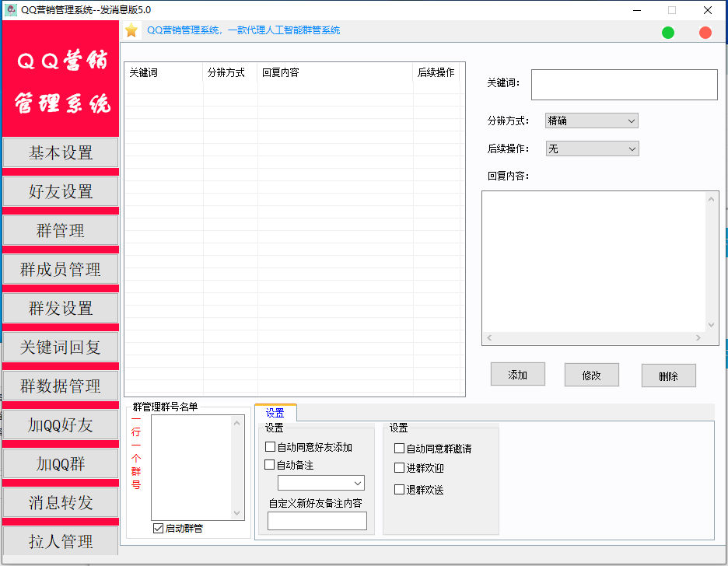This screenshot has height=566, width=728.
Task: Go to 群管理 page
Action: (x=61, y=231)
